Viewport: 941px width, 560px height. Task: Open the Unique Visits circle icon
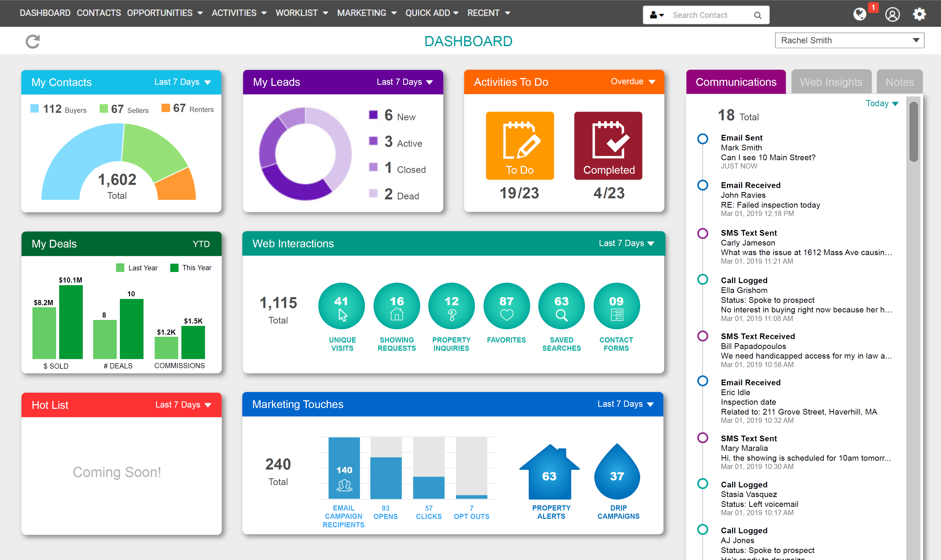coord(341,306)
